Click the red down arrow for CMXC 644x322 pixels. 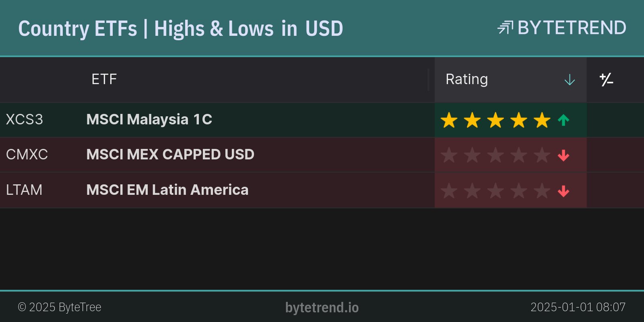click(x=563, y=155)
